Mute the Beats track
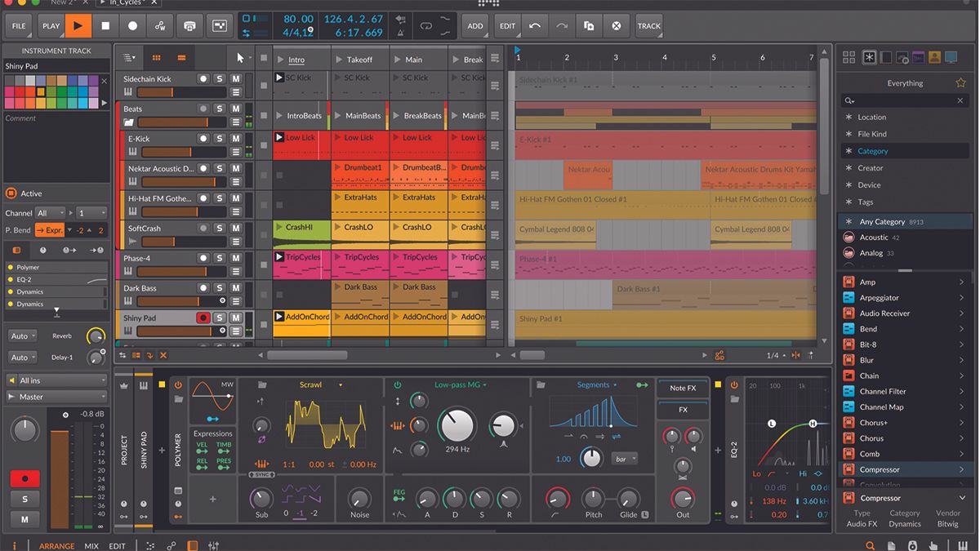 click(x=237, y=109)
